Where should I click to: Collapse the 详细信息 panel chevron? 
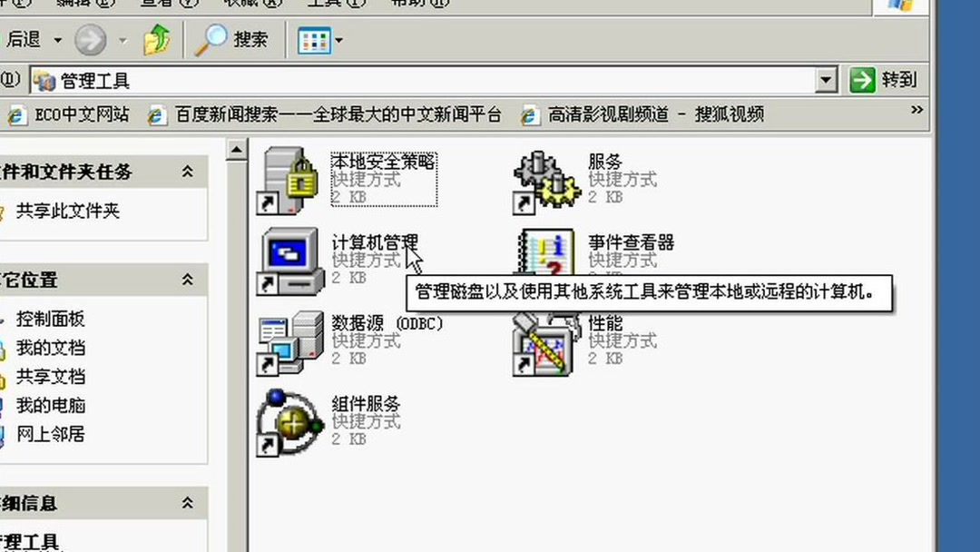(x=187, y=503)
